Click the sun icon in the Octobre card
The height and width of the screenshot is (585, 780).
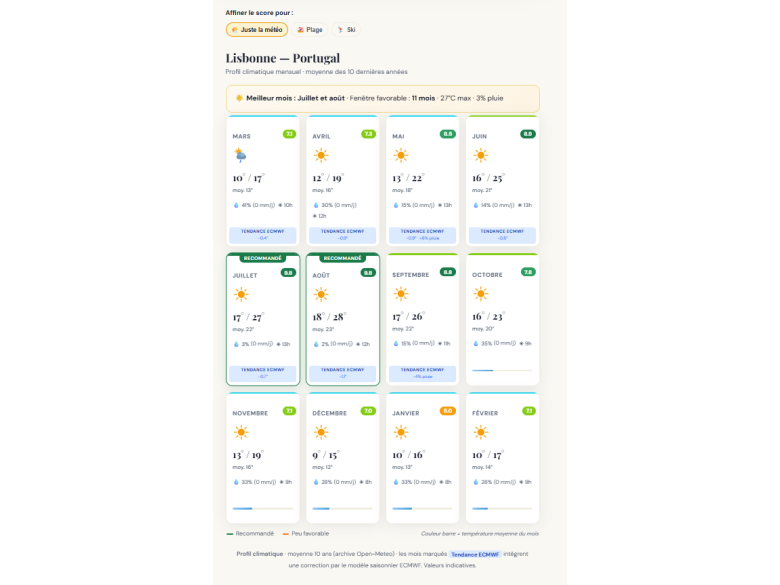tap(480, 294)
